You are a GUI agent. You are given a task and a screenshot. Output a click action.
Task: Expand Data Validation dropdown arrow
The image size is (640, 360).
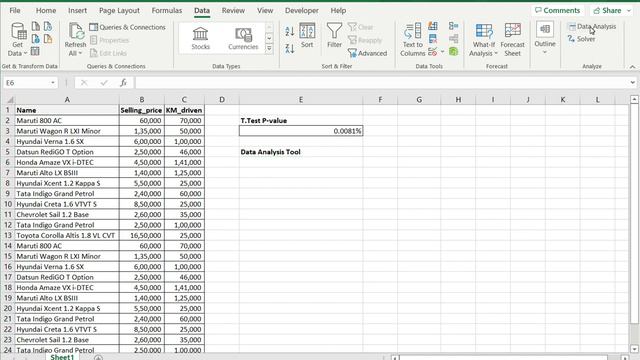[442, 52]
